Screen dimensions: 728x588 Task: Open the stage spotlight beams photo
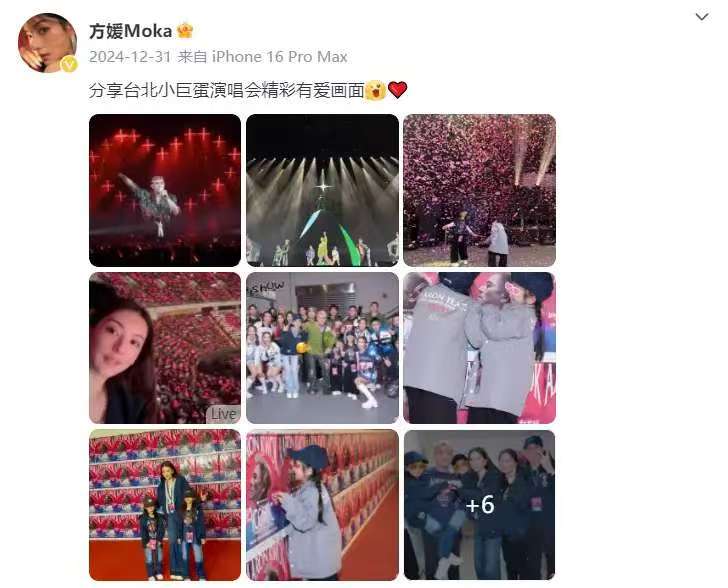[322, 190]
